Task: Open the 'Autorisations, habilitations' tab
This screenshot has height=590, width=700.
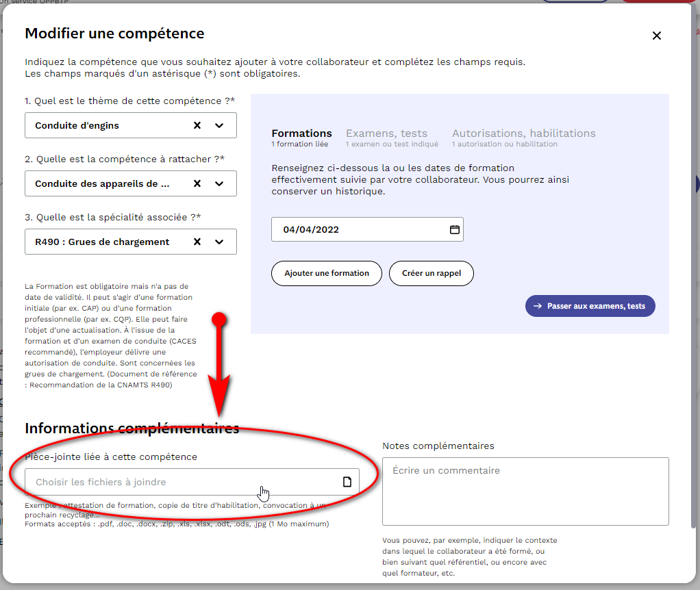Action: coord(523,133)
